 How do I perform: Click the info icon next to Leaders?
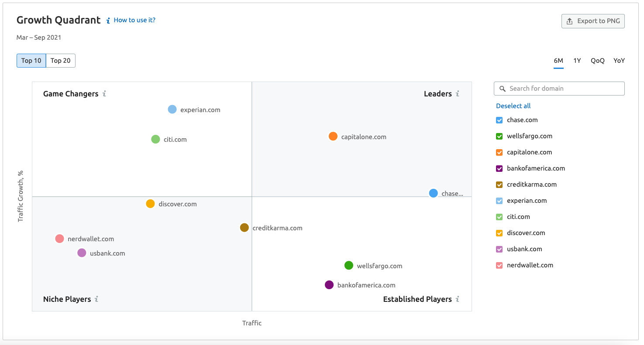point(458,93)
